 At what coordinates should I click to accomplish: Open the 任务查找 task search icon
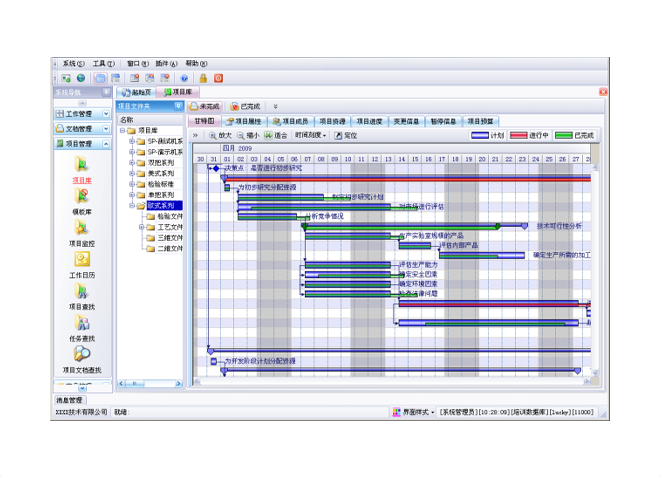(82, 325)
